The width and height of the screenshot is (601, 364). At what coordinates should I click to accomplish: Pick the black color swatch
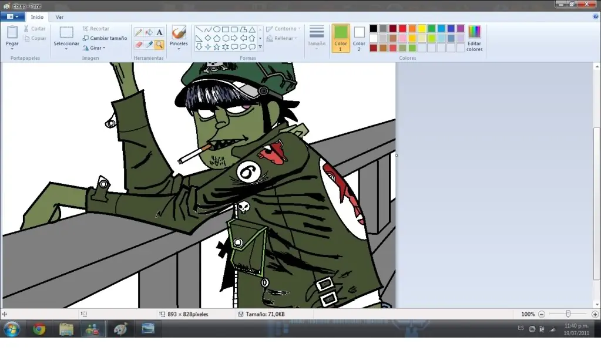[373, 29]
